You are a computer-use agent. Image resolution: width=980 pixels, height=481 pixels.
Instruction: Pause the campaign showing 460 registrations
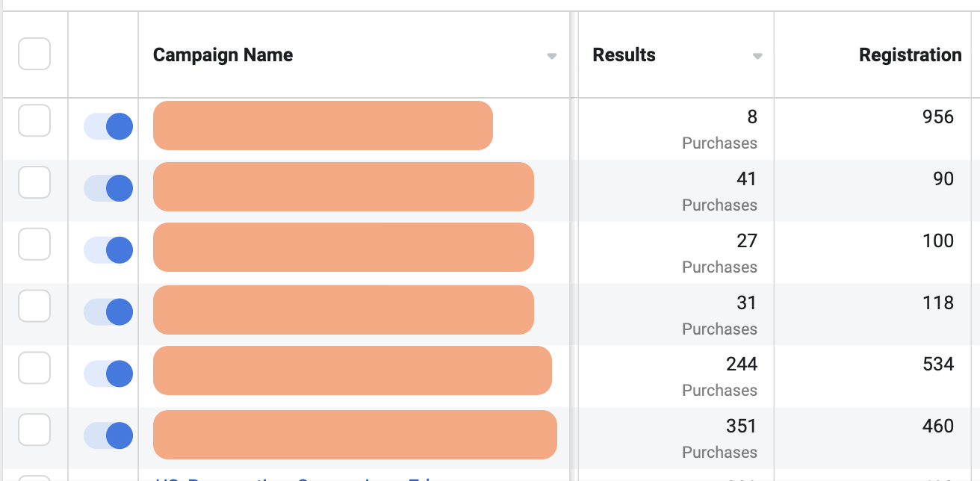(108, 435)
